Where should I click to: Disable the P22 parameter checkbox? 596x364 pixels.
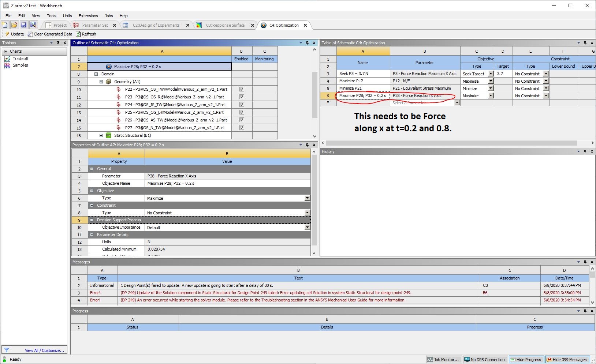[x=242, y=89]
